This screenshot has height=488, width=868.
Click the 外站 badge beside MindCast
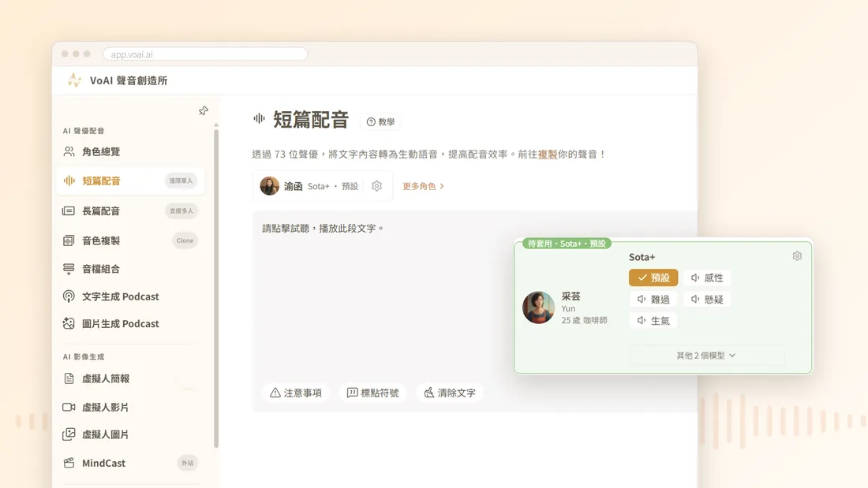pos(188,463)
